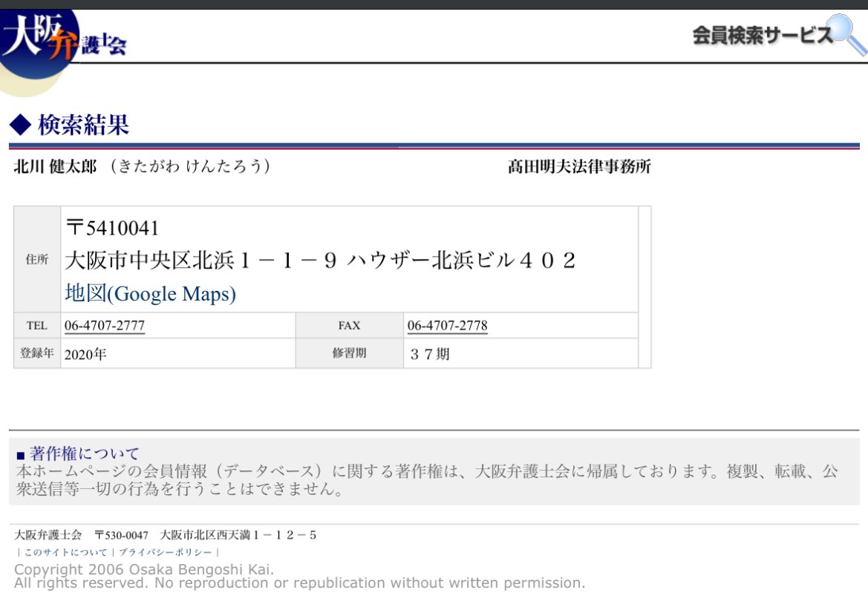The height and width of the screenshot is (613, 868).
Task: Click the TEL label cell
Action: pyautogui.click(x=37, y=325)
